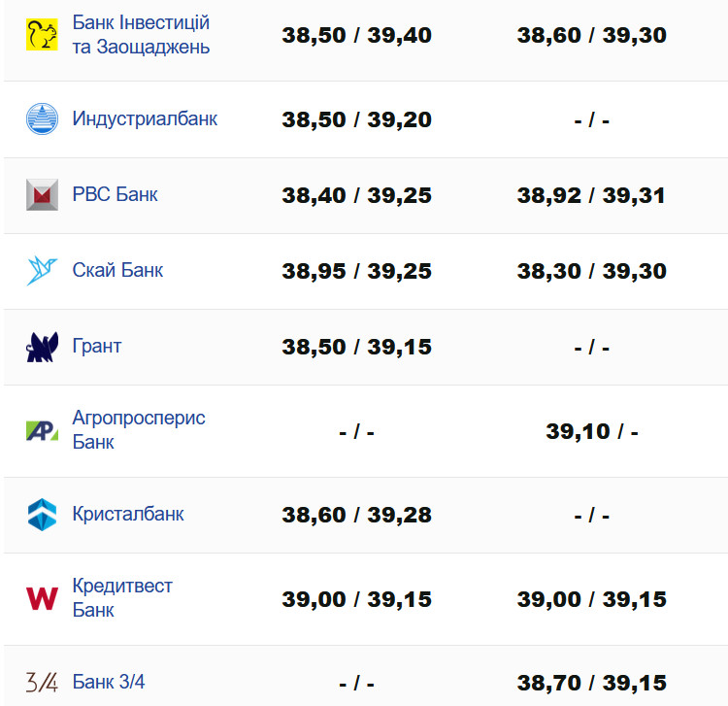Click the Кредитвест Банк red W logo
Viewport: 728px width, 706px height.
pyautogui.click(x=42, y=598)
